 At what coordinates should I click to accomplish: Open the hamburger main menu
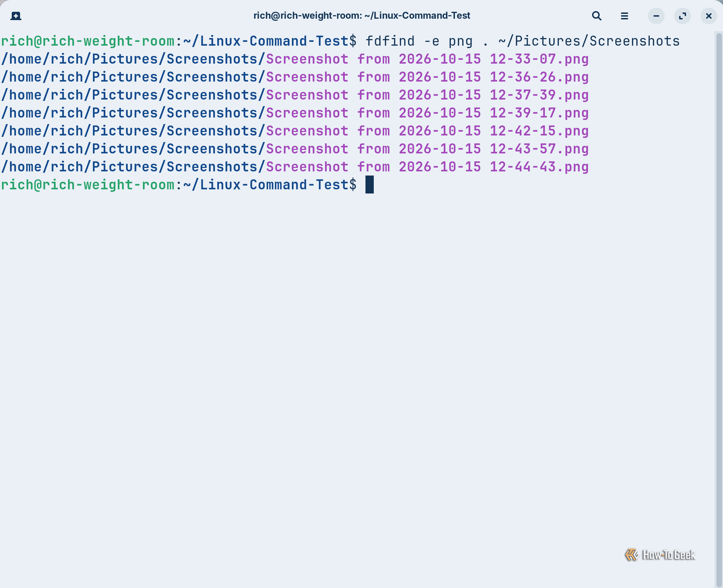[624, 16]
